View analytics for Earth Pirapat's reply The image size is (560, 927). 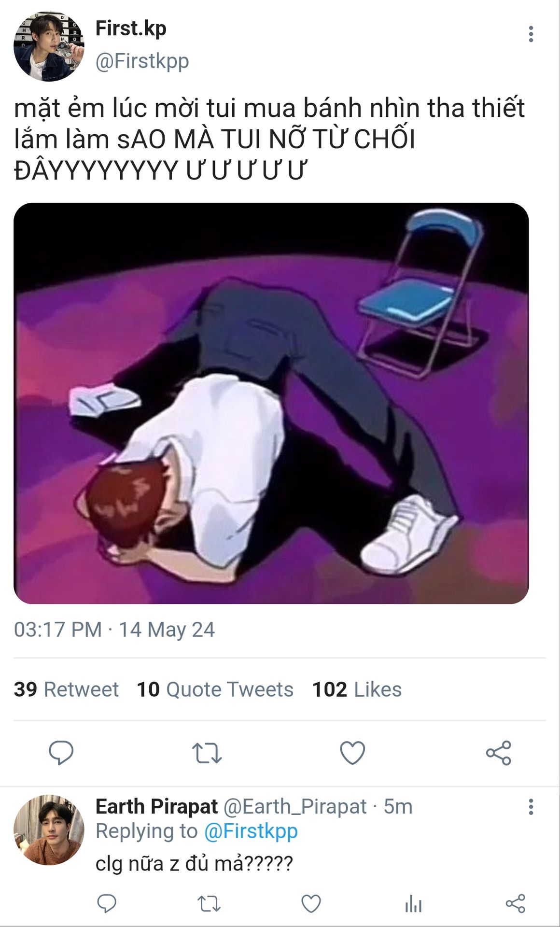(x=413, y=903)
